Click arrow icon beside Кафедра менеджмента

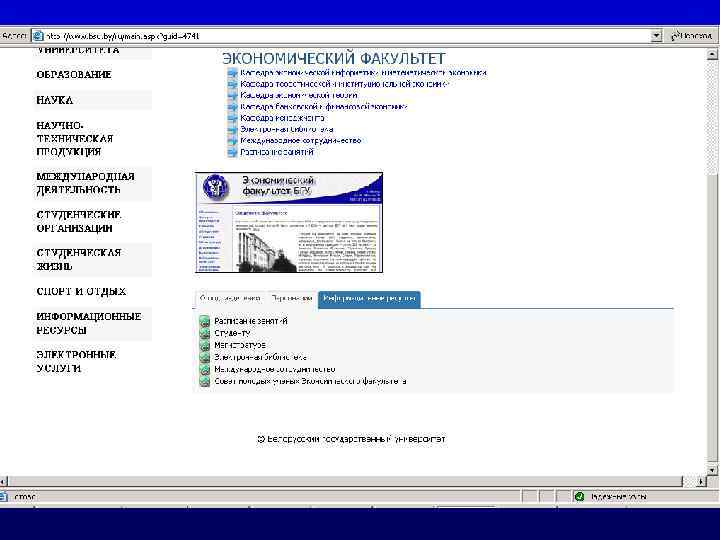[232, 118]
